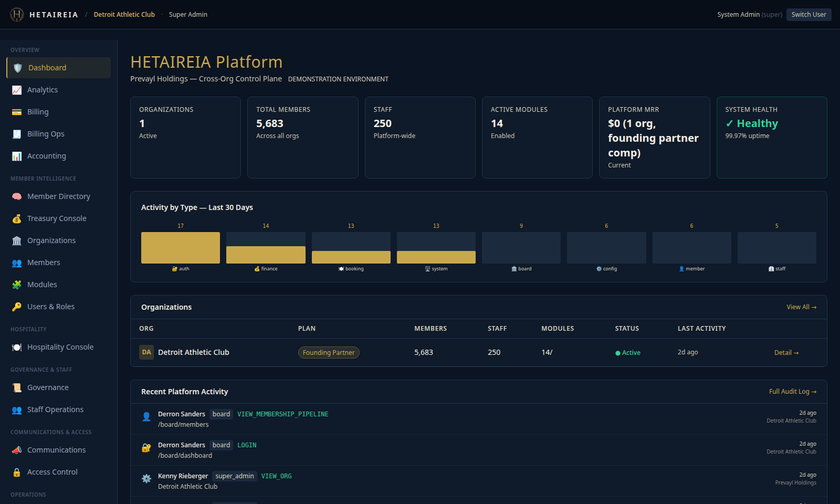Click the Access Control lock icon
Viewport: 840px width, 504px height.
pyautogui.click(x=17, y=472)
